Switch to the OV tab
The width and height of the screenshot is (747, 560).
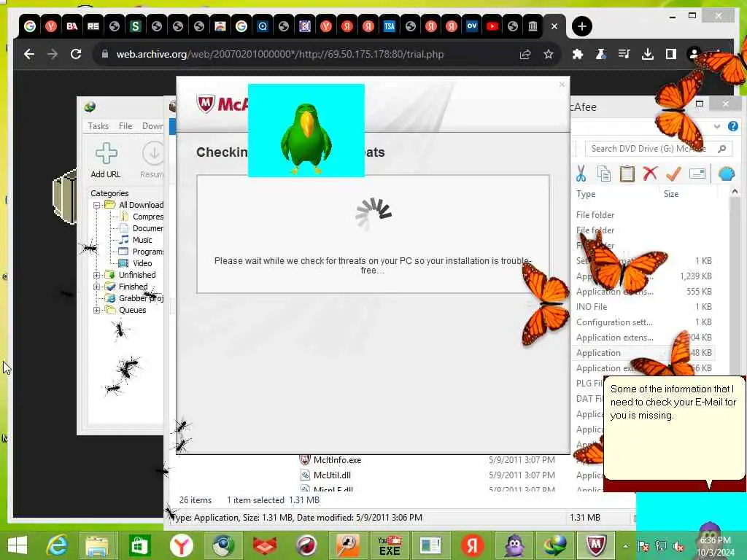pos(472,26)
